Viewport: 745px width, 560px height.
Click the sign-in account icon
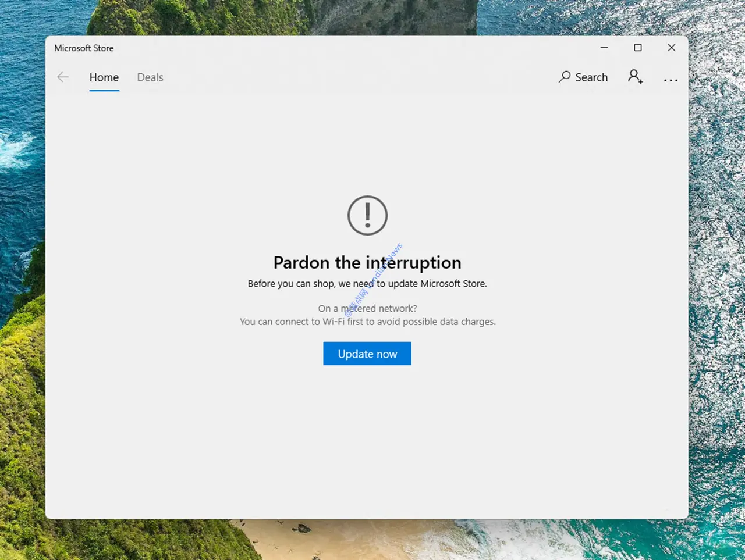coord(636,77)
